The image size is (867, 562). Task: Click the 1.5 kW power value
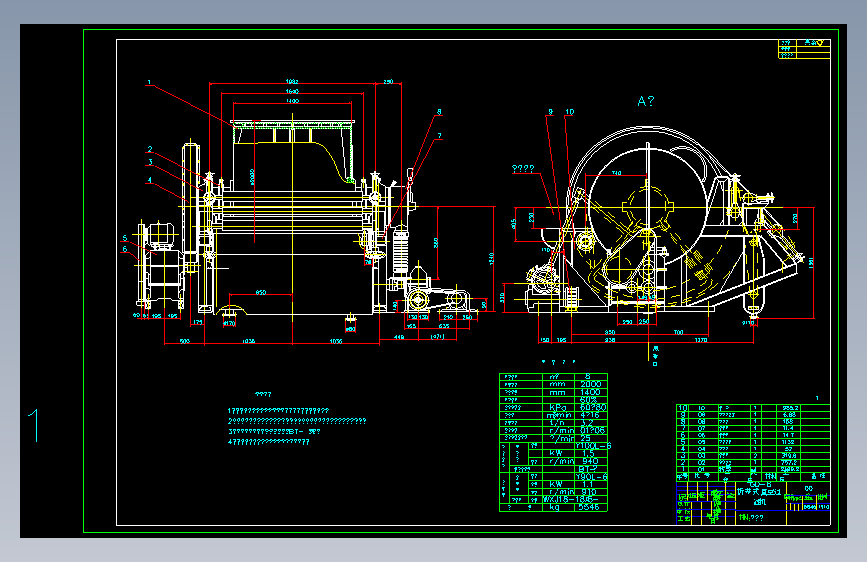click(x=588, y=453)
